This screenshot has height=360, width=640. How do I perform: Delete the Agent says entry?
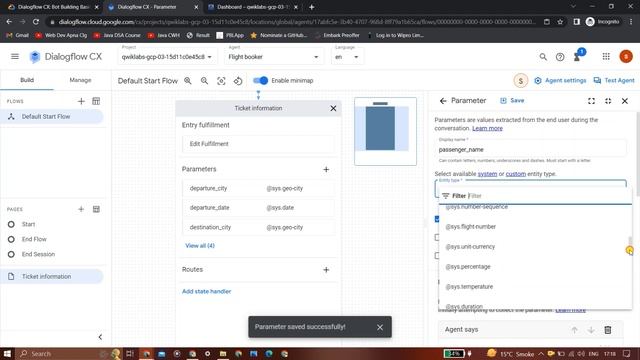tap(607, 330)
